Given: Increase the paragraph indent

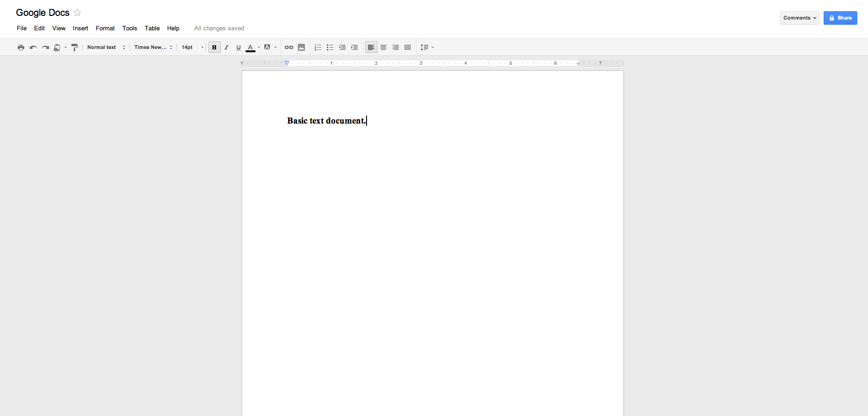Looking at the screenshot, I should 354,48.
